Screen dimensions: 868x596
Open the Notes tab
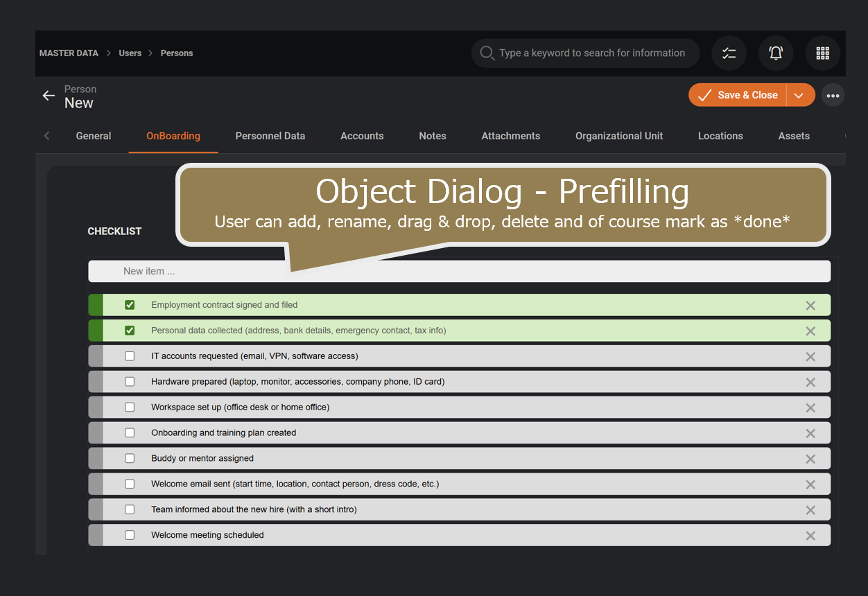(x=433, y=136)
